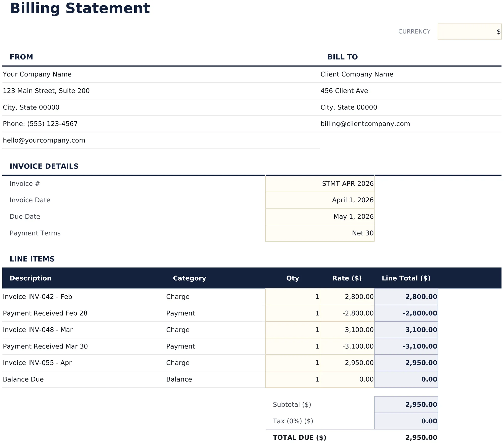Viewport: 504px width, 443px height.
Task: Click the Payment category for Feb 28 payment
Action: (x=215, y=313)
